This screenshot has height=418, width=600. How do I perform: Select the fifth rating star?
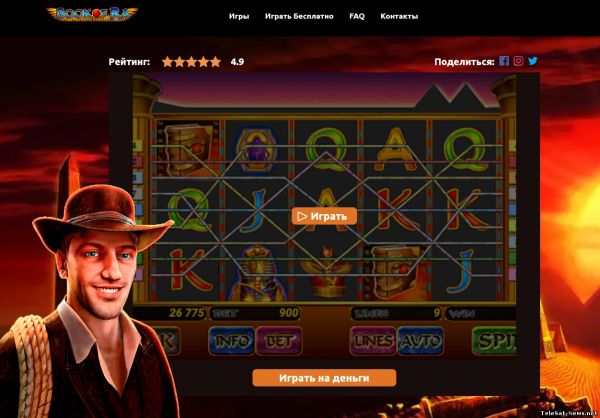pos(216,62)
